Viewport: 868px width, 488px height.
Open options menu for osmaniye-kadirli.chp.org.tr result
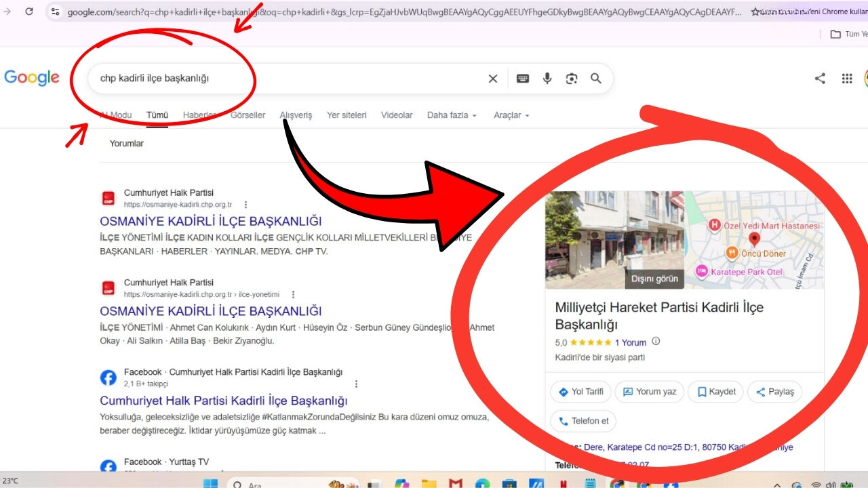click(245, 204)
